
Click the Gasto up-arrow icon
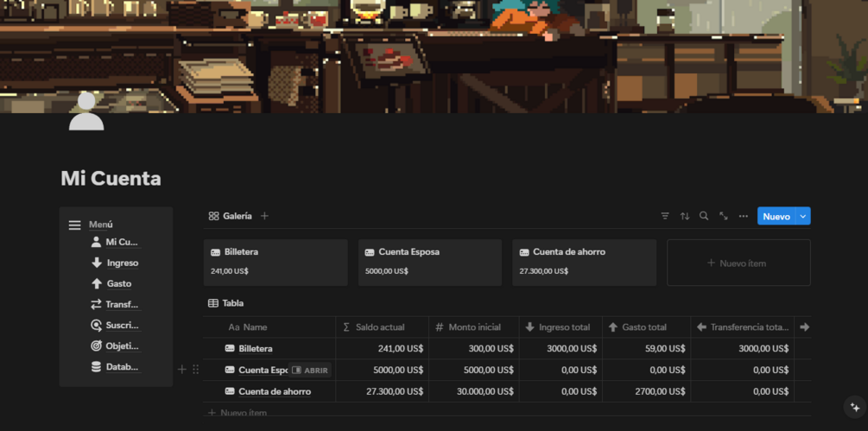point(97,284)
